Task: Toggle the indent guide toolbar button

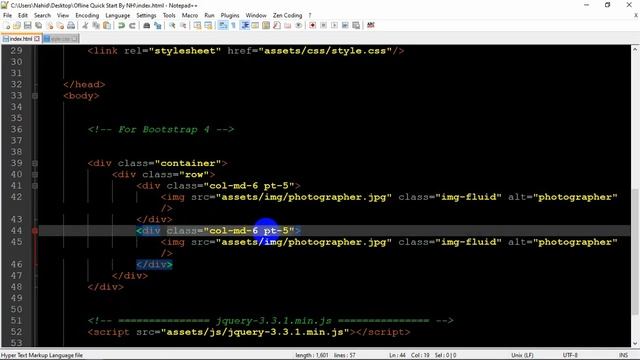Action: (245, 25)
